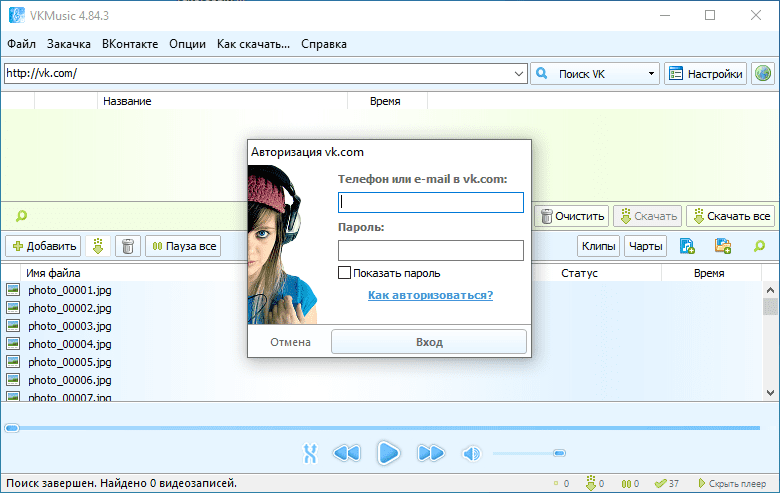
Task: Start playback with the Play button
Action: (388, 453)
